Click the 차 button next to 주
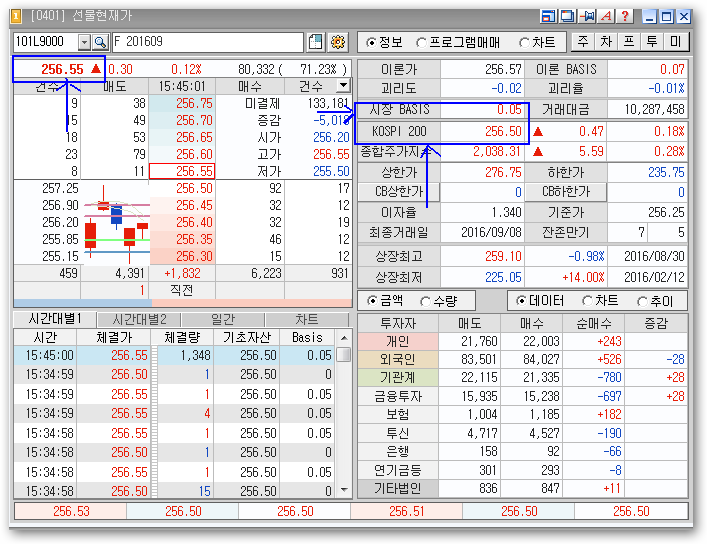 tap(606, 41)
